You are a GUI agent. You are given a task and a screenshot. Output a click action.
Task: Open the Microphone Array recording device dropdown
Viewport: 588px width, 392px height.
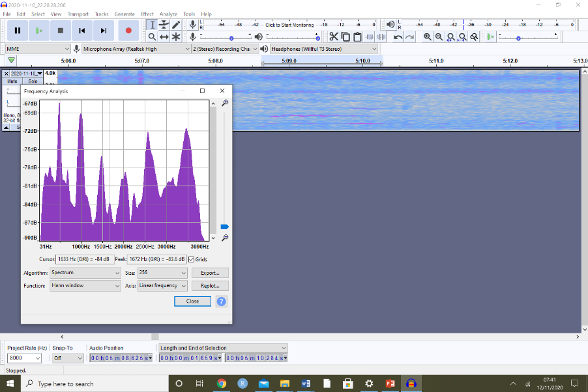point(136,49)
